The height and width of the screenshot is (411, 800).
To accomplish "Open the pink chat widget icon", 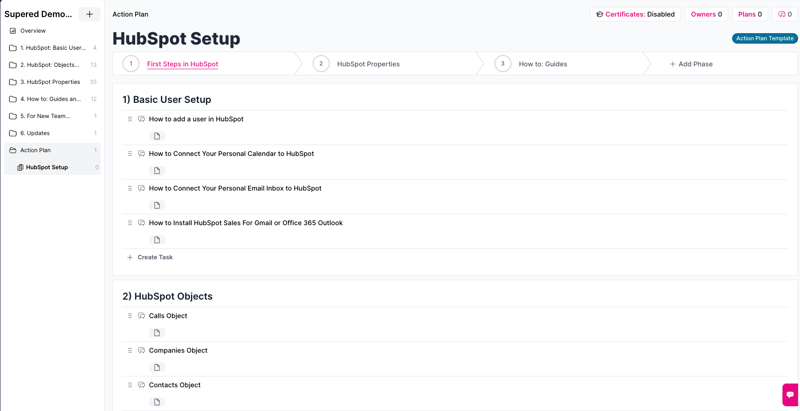I will tap(790, 394).
